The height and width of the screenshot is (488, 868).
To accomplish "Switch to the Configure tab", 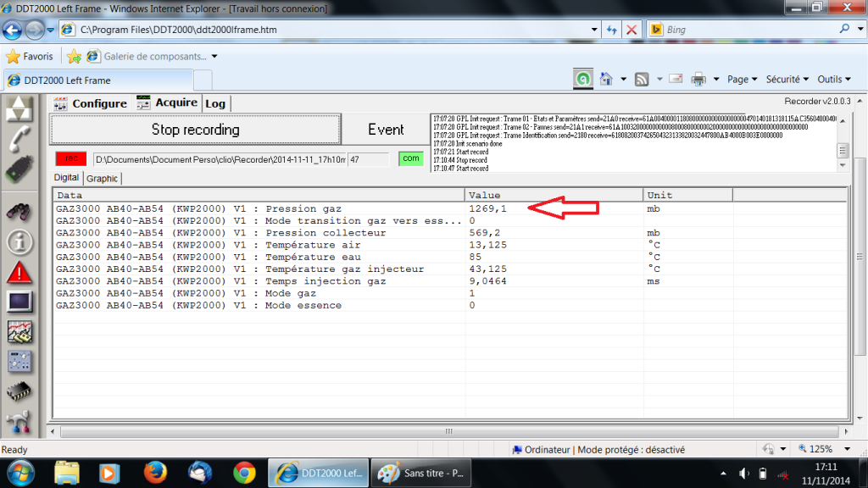I will (92, 103).
